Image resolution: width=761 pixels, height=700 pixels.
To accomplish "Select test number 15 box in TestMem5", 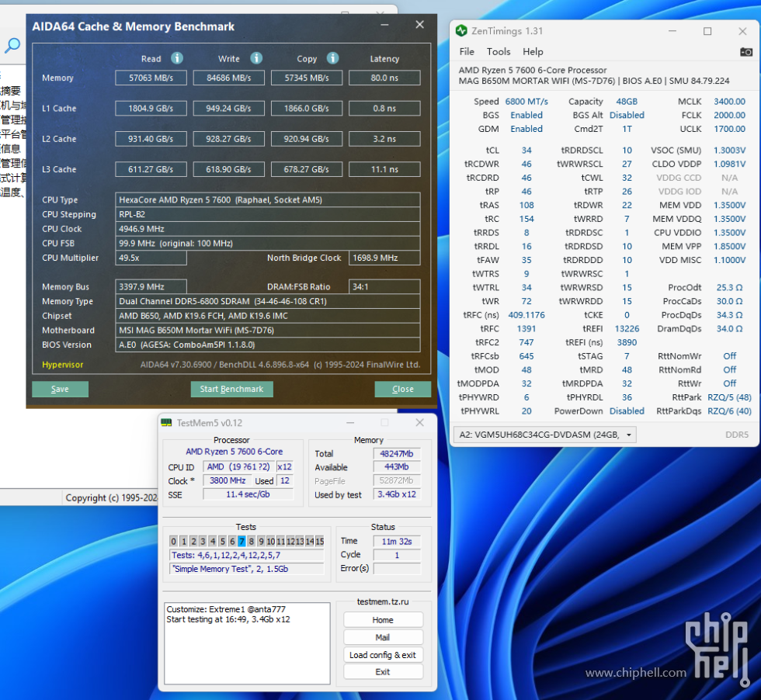I will click(319, 542).
